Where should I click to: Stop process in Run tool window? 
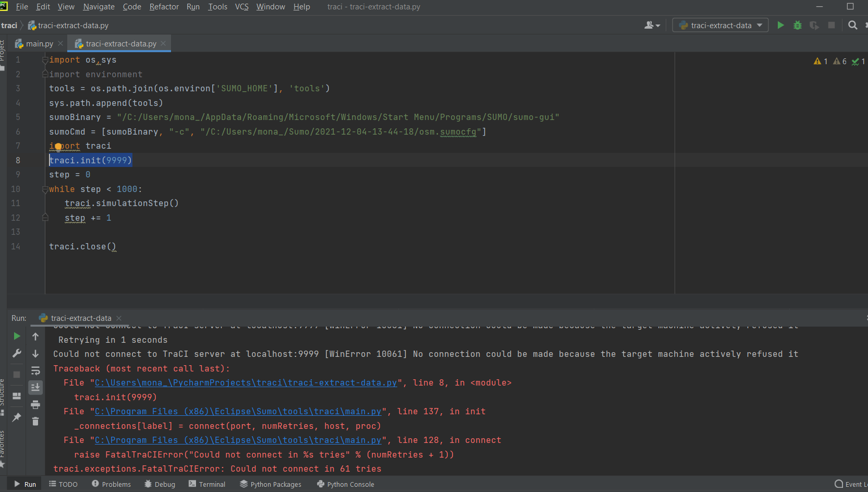[17, 375]
